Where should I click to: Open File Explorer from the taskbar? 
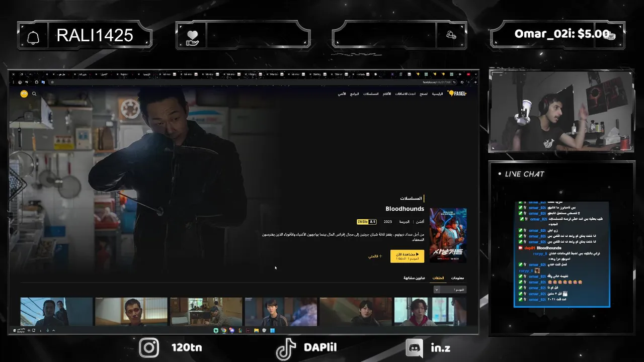pyautogui.click(x=256, y=330)
